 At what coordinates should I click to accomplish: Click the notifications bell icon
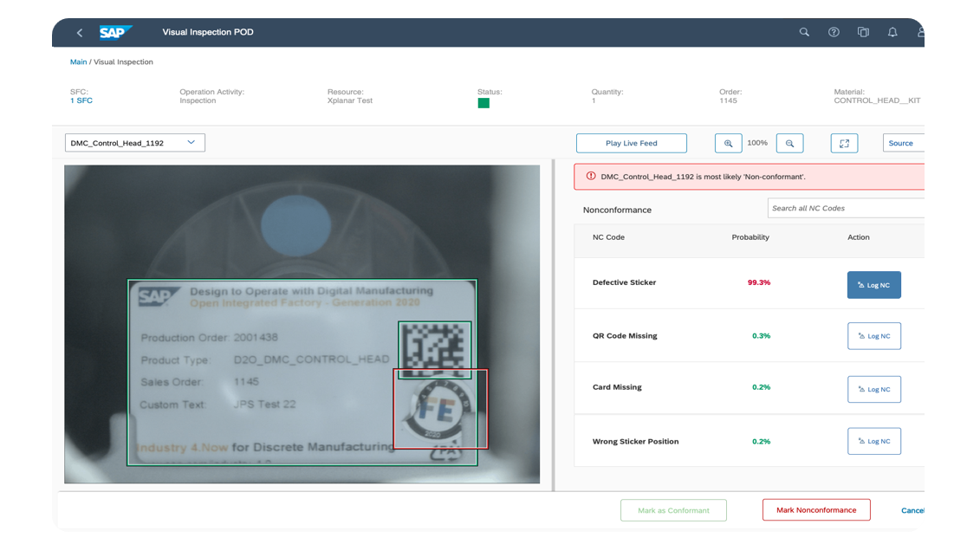click(x=892, y=32)
